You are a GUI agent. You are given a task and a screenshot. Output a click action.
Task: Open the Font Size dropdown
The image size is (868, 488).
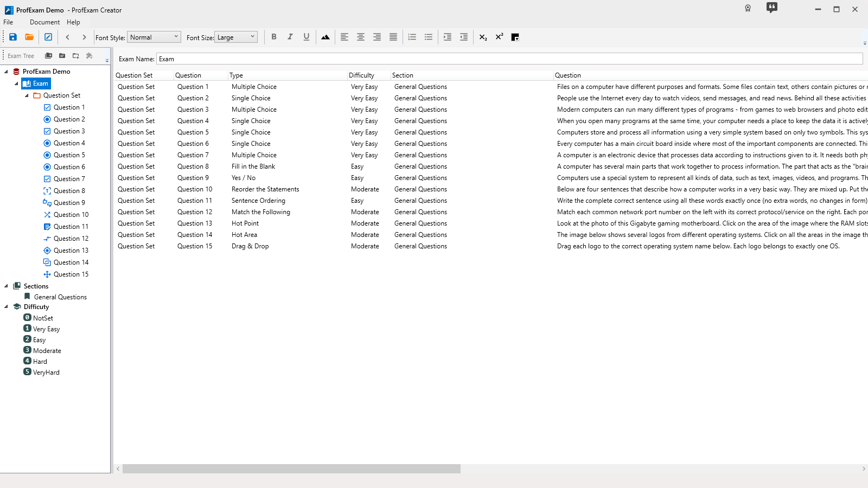point(236,37)
